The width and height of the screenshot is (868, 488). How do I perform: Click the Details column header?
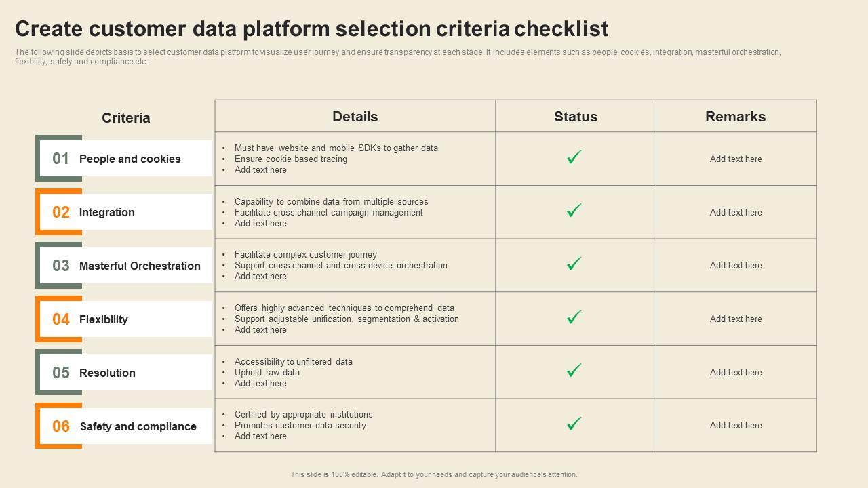click(355, 117)
